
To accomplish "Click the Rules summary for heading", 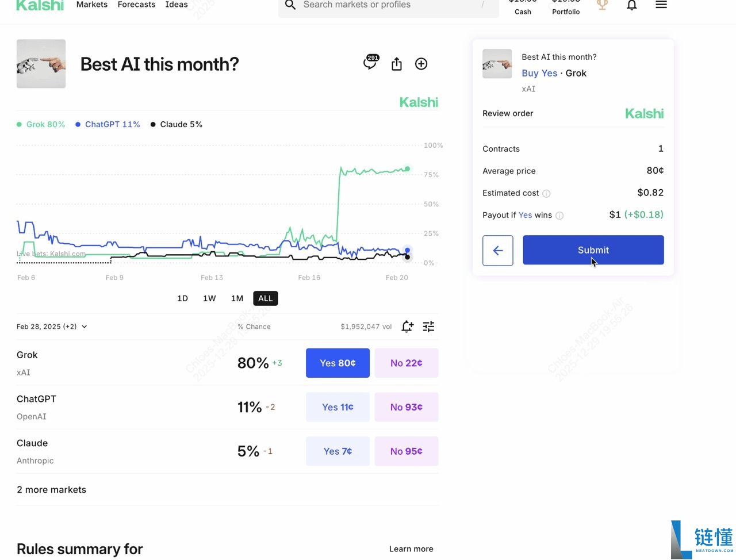I will 80,549.
